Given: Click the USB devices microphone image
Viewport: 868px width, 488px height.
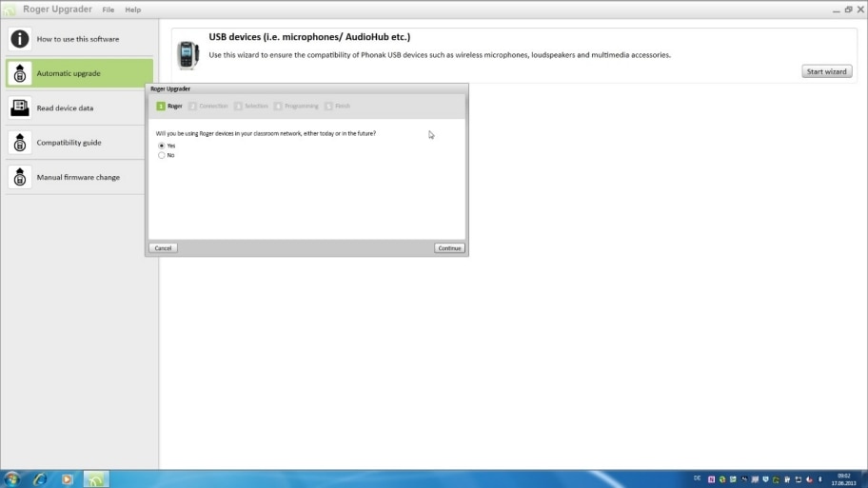Looking at the screenshot, I should (x=187, y=55).
